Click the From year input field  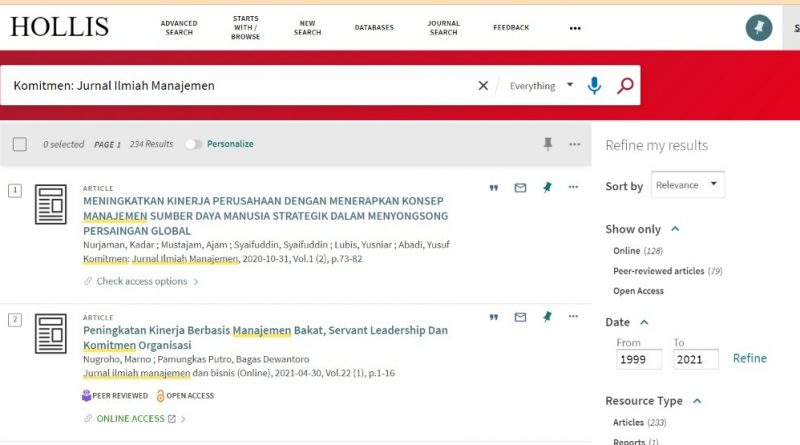pyautogui.click(x=640, y=359)
